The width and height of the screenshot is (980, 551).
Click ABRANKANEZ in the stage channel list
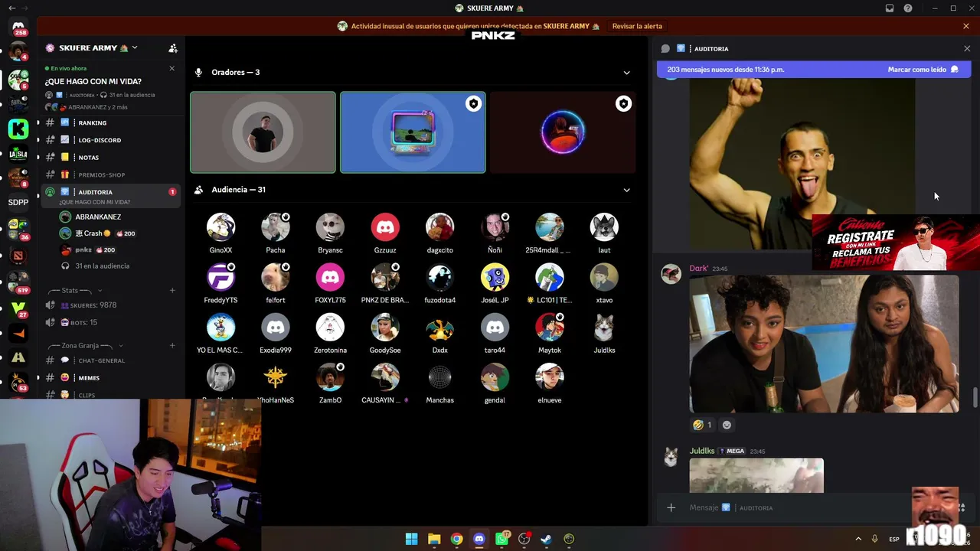(98, 217)
